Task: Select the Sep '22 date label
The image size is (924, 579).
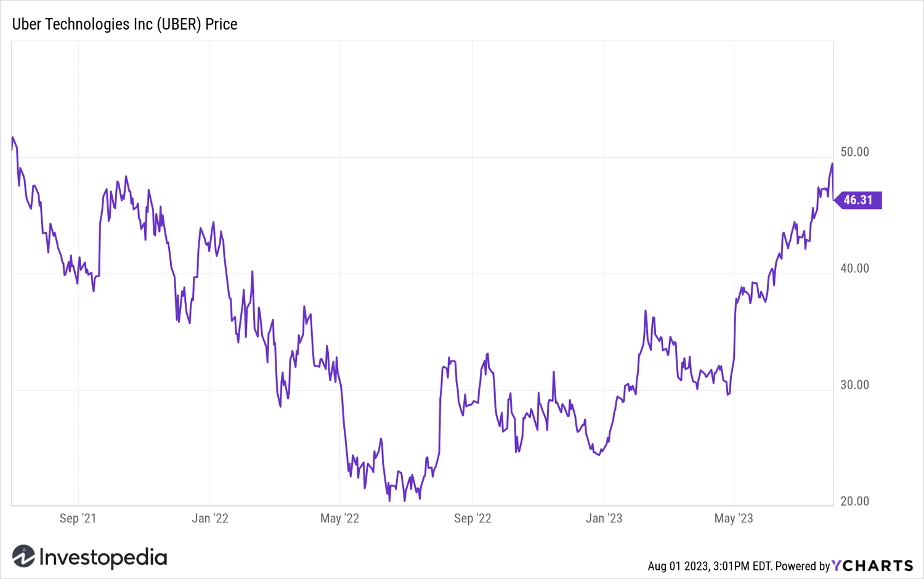Action: tap(472, 518)
